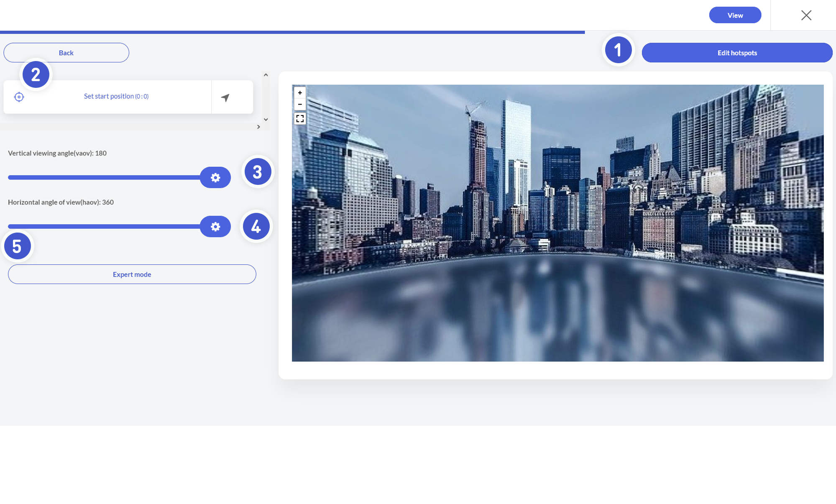Click the numbered marker 4 badge
This screenshot has height=504, width=836.
point(256,227)
